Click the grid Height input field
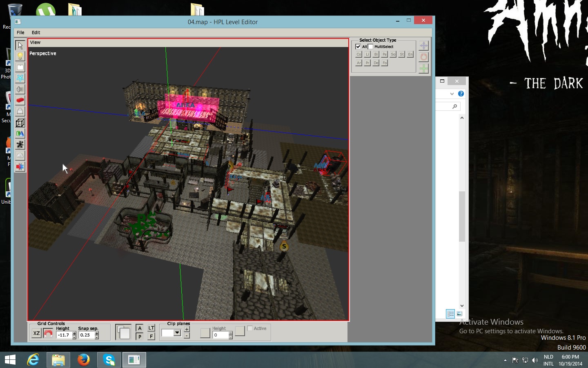 pos(64,335)
